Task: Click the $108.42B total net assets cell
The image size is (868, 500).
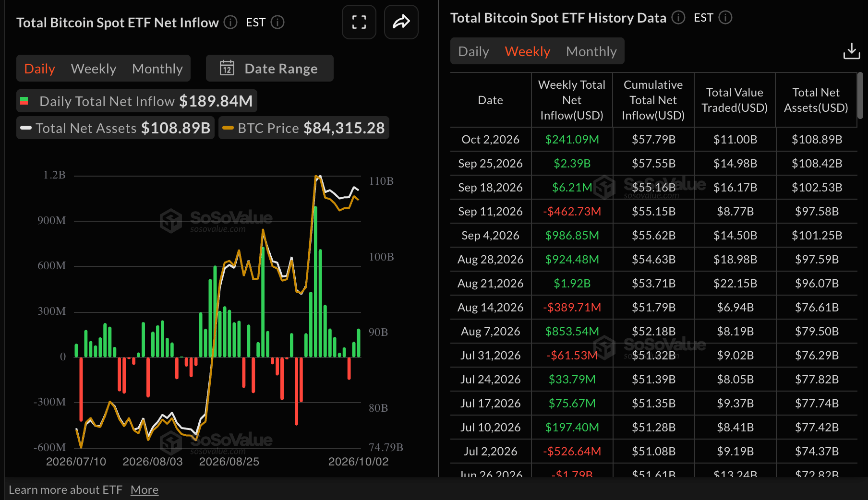Action: (817, 163)
